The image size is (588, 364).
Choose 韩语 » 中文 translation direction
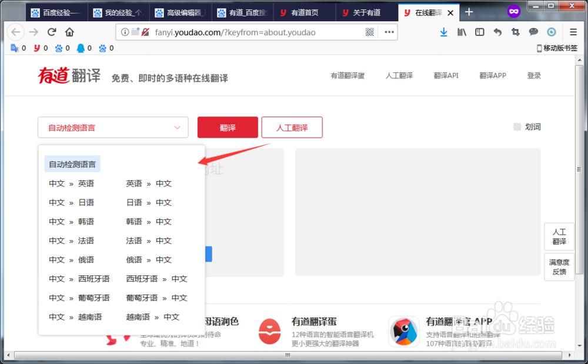pyautogui.click(x=149, y=222)
